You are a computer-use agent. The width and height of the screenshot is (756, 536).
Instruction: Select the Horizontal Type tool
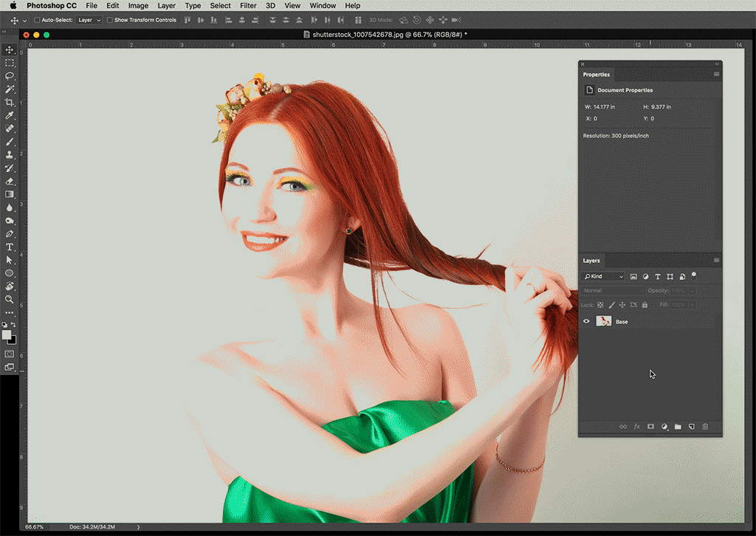coord(10,247)
